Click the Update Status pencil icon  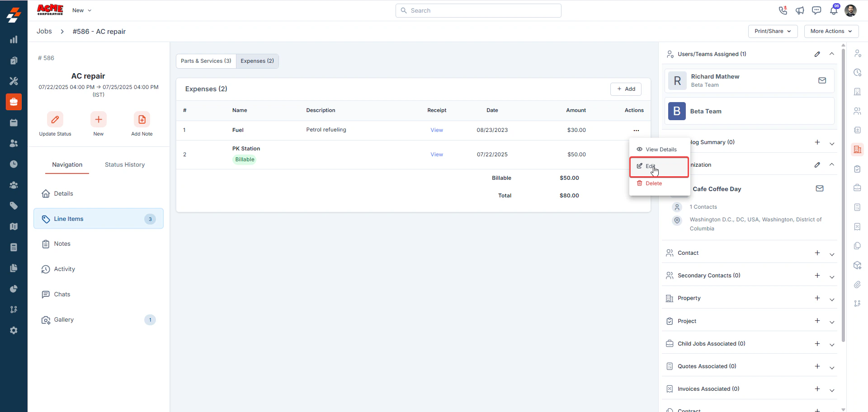pyautogui.click(x=55, y=119)
